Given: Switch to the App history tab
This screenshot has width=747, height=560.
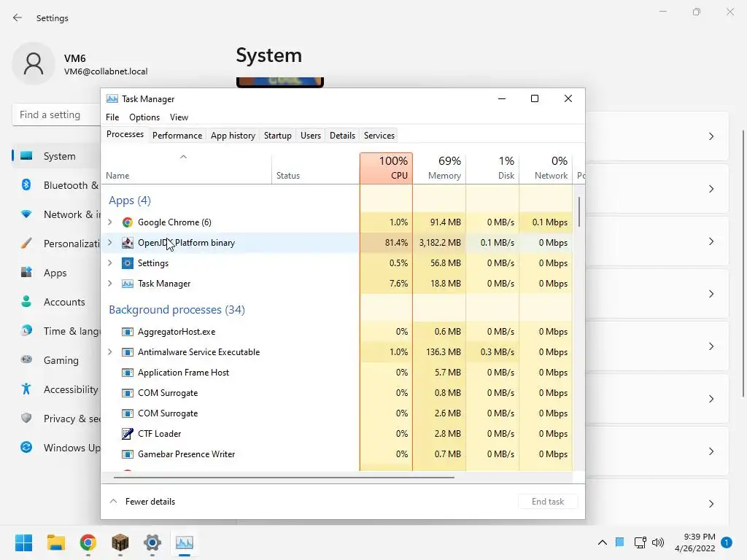Looking at the screenshot, I should pos(233,136).
